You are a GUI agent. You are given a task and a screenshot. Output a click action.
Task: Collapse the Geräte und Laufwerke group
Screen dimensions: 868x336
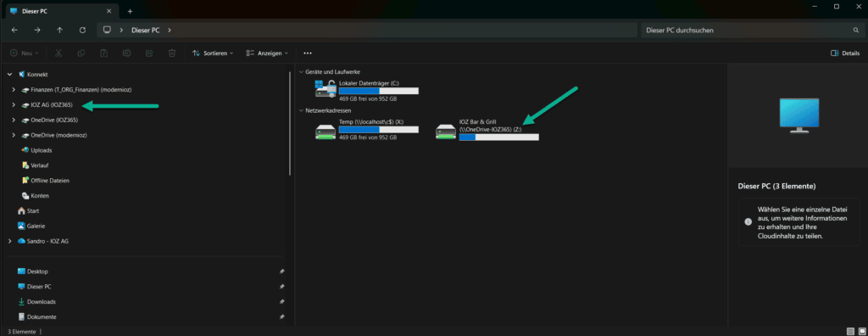(301, 72)
